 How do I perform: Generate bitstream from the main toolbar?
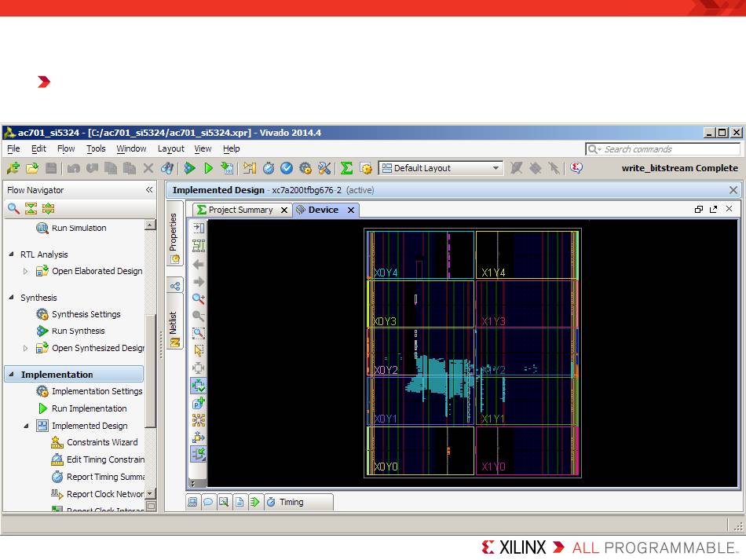click(227, 168)
